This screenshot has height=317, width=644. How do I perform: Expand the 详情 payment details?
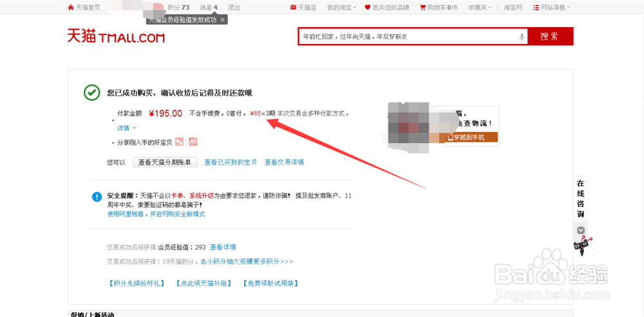(x=126, y=128)
